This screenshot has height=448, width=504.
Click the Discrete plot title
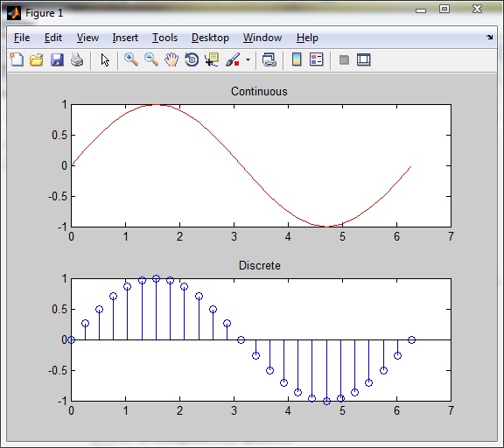[259, 265]
